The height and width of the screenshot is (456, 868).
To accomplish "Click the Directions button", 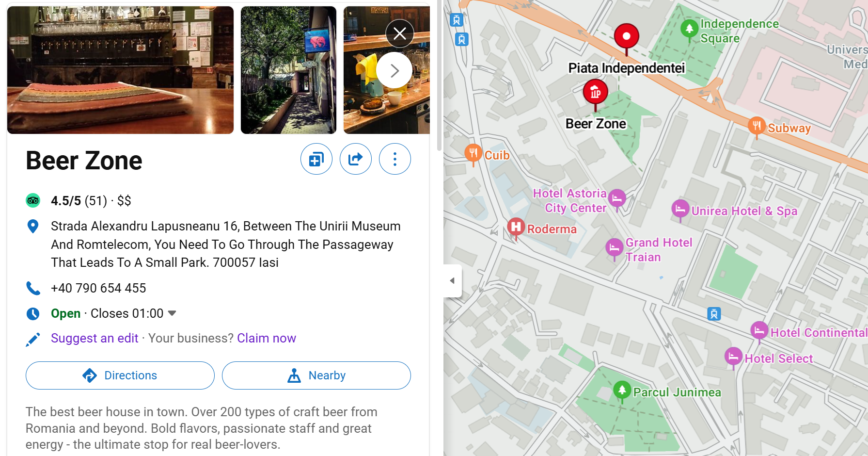I will pyautogui.click(x=120, y=375).
